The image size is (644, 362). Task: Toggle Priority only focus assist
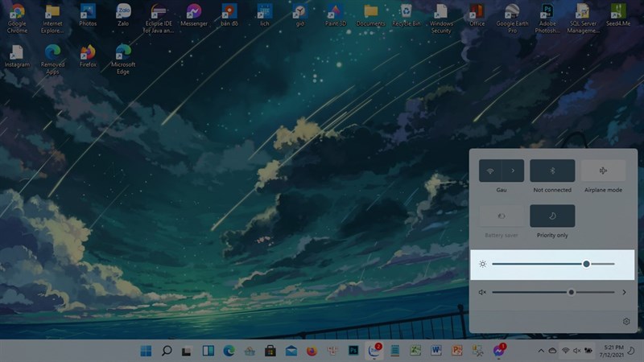click(552, 216)
